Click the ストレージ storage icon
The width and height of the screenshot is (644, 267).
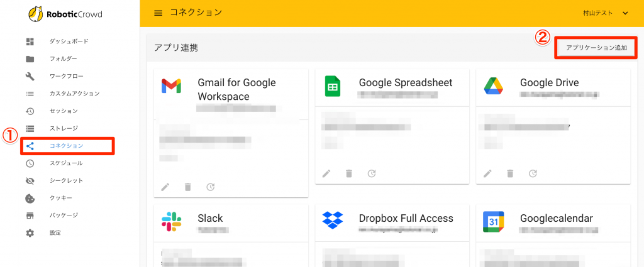coord(30,128)
